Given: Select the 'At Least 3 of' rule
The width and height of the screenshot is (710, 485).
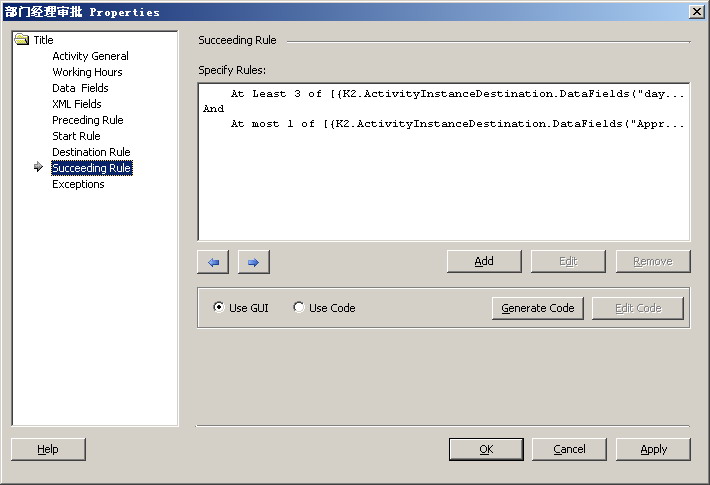Looking at the screenshot, I should tap(457, 94).
